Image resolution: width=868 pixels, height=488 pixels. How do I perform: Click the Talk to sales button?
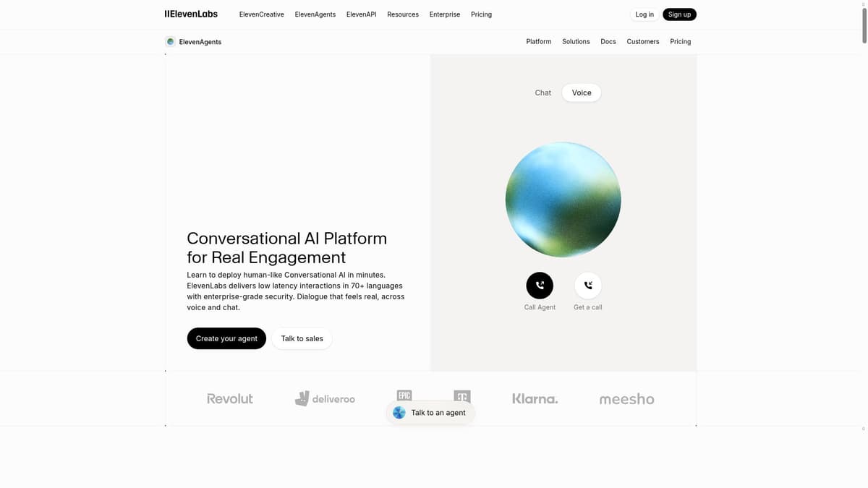(302, 338)
